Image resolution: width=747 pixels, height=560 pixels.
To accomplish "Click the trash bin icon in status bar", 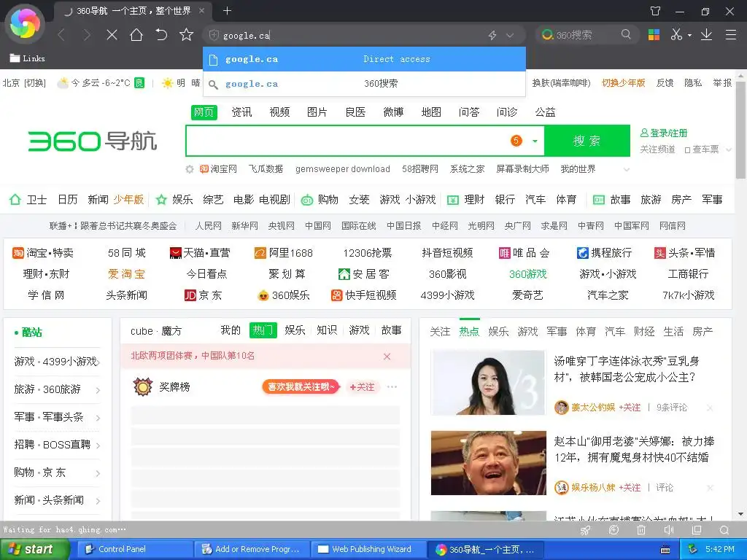I will (641, 530).
